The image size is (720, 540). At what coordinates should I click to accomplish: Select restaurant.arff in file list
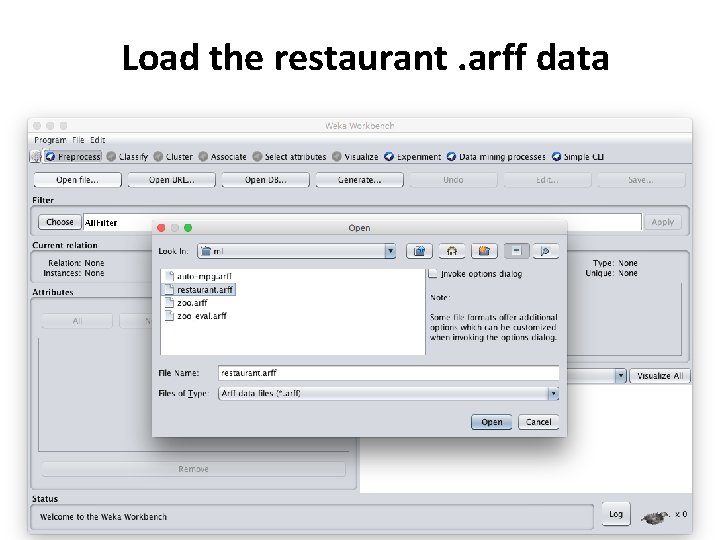[205, 289]
